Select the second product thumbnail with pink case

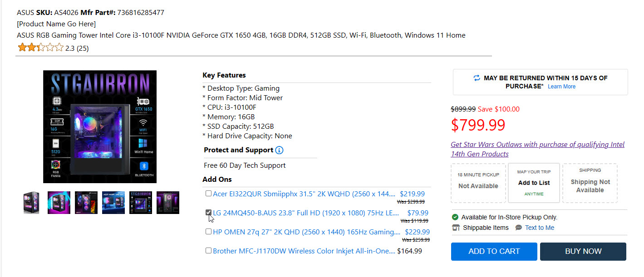[59, 203]
